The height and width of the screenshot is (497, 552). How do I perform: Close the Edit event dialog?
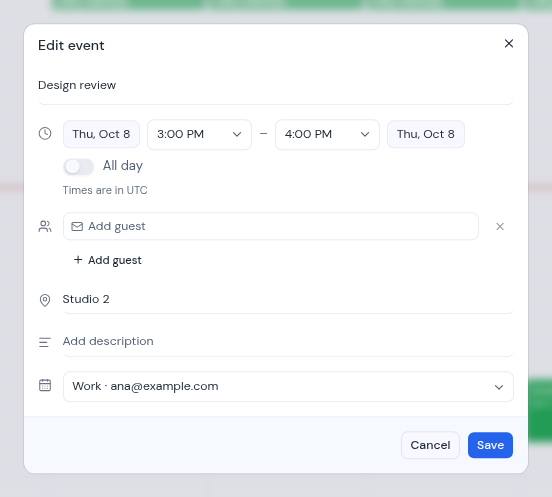509,44
